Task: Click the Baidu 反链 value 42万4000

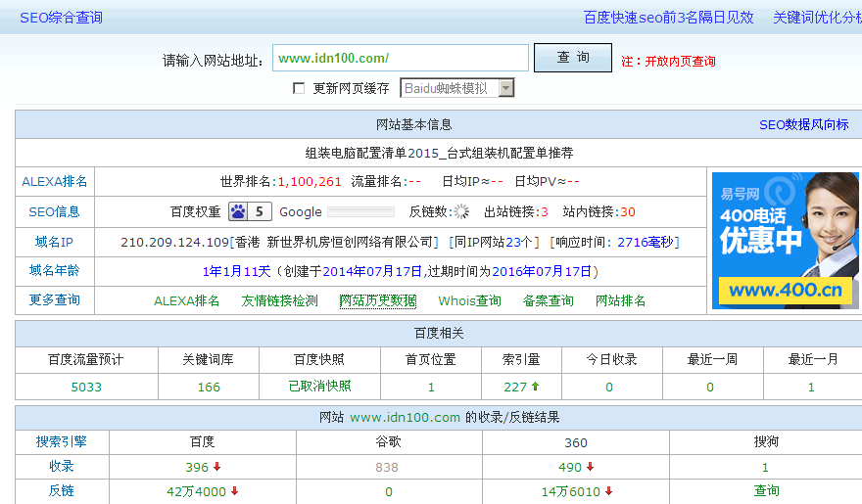Action: 196,491
